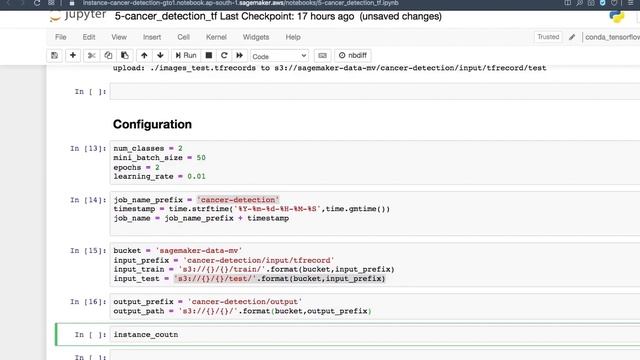
Task: Reload the page in browser
Action: point(37,3)
